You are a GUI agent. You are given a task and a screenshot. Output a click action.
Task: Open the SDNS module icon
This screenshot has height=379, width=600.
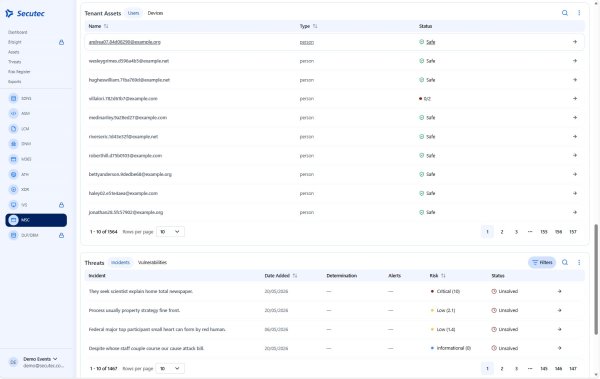(13, 98)
